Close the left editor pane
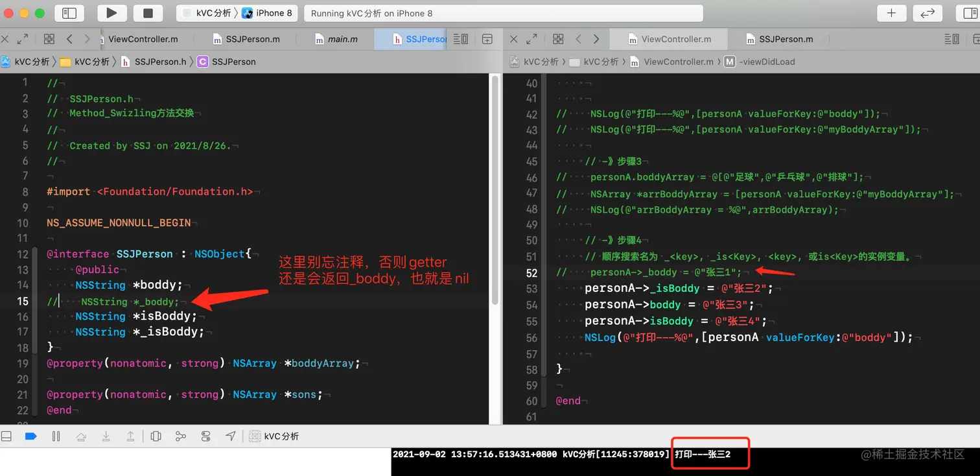 click(x=5, y=39)
